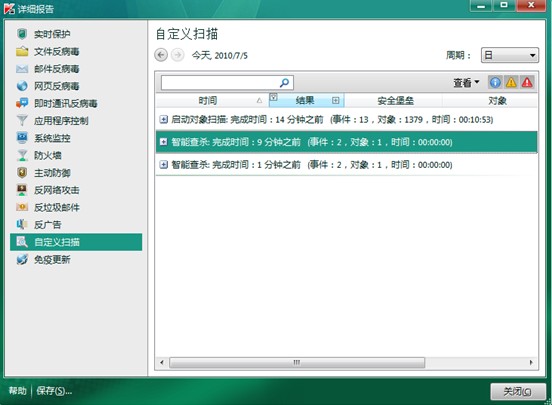Select 自定义扫描 in the sidebar
Screen dimensions: 552x405
tap(76, 242)
